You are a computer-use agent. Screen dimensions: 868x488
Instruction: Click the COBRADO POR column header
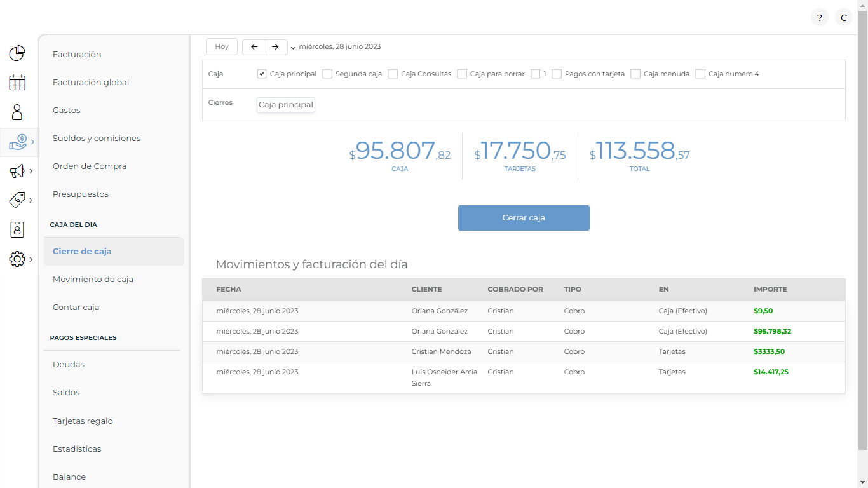[x=515, y=290]
